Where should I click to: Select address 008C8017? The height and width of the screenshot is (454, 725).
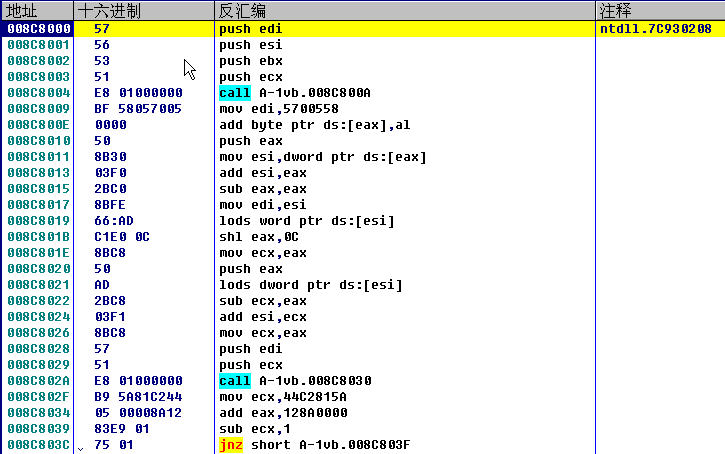39,205
